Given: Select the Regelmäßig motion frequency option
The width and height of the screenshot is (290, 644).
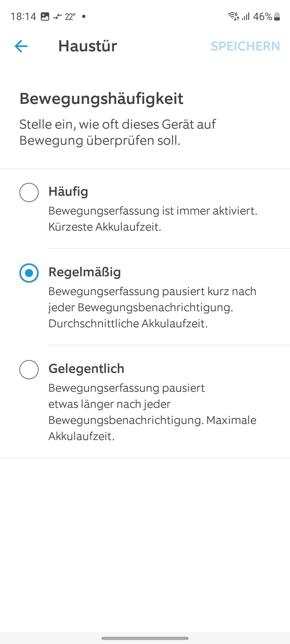Looking at the screenshot, I should click(29, 273).
